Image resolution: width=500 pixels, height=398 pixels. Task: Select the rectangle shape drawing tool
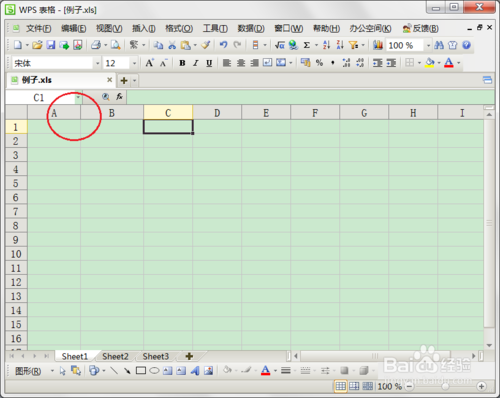click(x=141, y=371)
